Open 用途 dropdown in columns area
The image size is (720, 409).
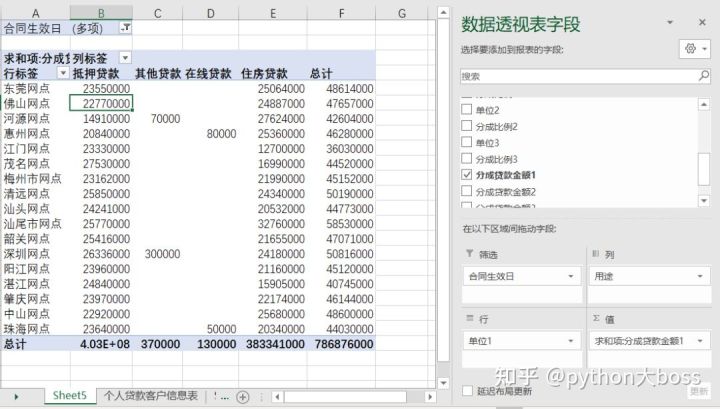700,276
